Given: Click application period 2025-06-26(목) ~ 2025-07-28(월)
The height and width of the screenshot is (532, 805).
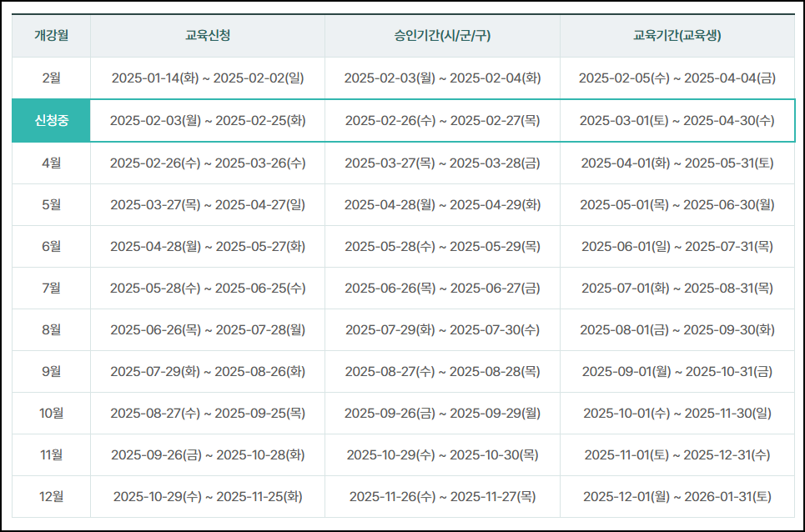Looking at the screenshot, I should [208, 330].
